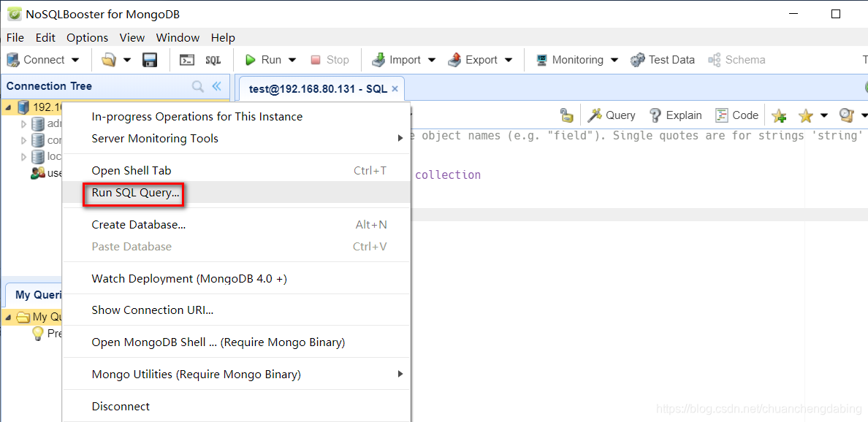Image resolution: width=868 pixels, height=422 pixels.
Task: Choose In-progress Operations for This Instance
Action: pyautogui.click(x=237, y=117)
